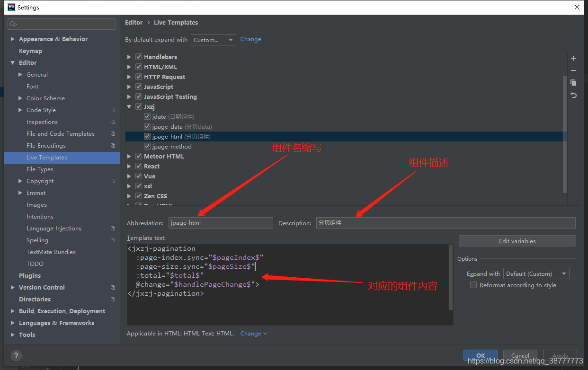The height and width of the screenshot is (370, 588).
Task: Click the WebStorm logo in title bar
Action: [11, 7]
